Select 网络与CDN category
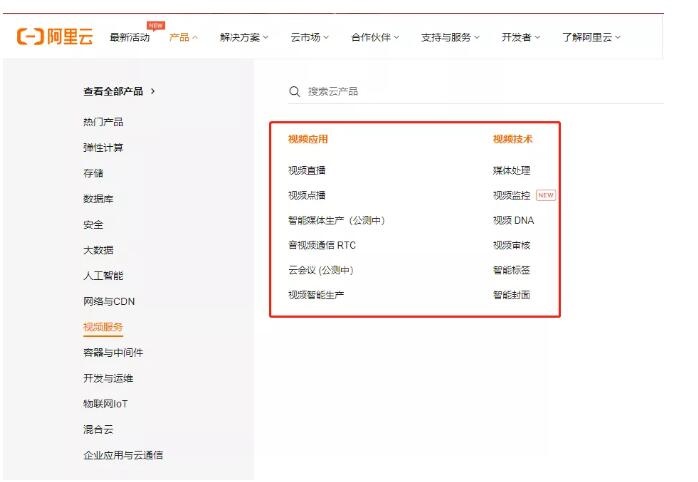Image resolution: width=698 pixels, height=482 pixels. click(109, 301)
